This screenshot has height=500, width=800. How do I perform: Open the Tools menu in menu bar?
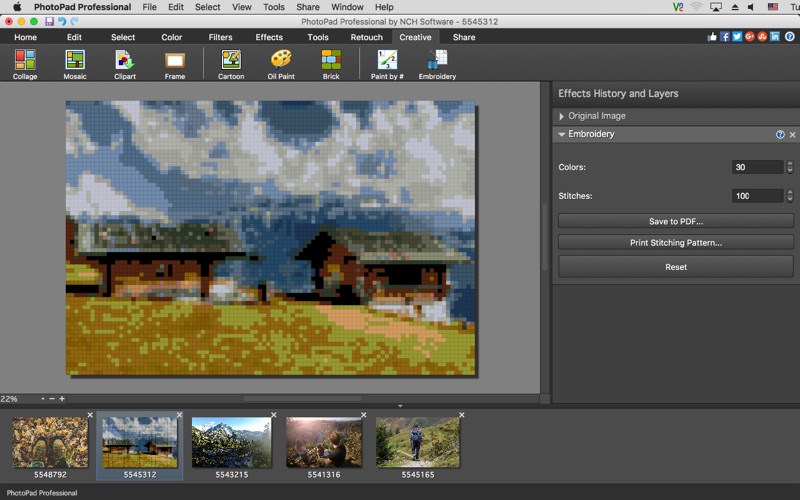coord(273,7)
